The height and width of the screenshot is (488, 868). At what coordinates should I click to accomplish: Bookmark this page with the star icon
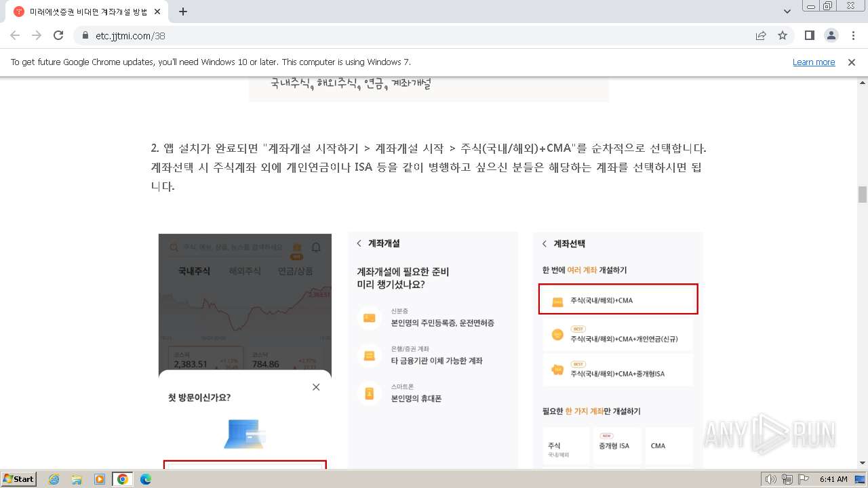tap(783, 35)
